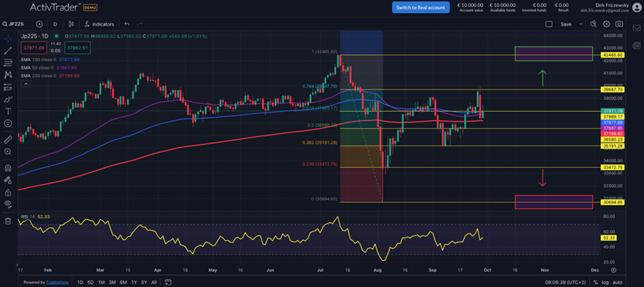
Task: Select the trend line drawing tool
Action: pos(8,51)
